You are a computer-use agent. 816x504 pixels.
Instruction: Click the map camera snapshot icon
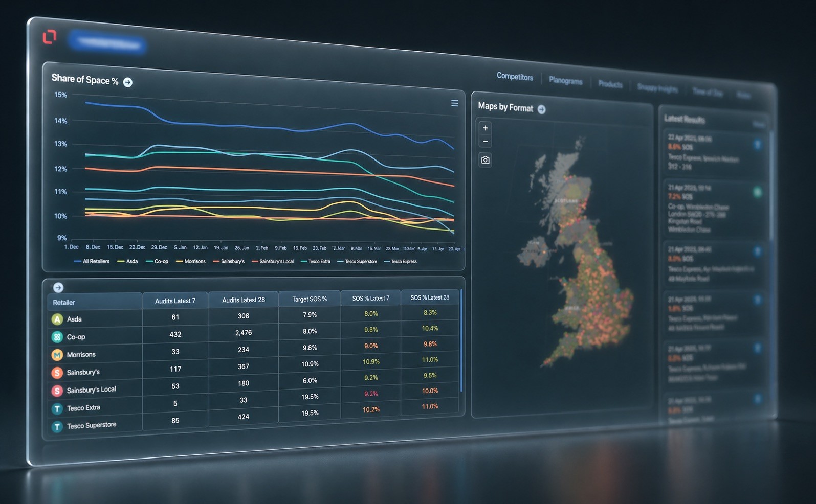point(485,160)
